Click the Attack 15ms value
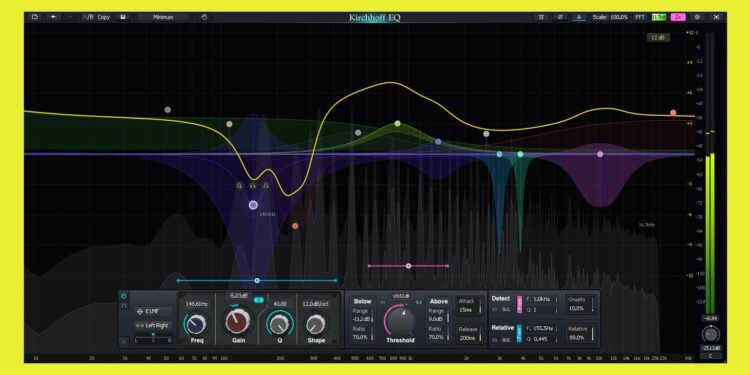750x375 pixels. point(466,310)
